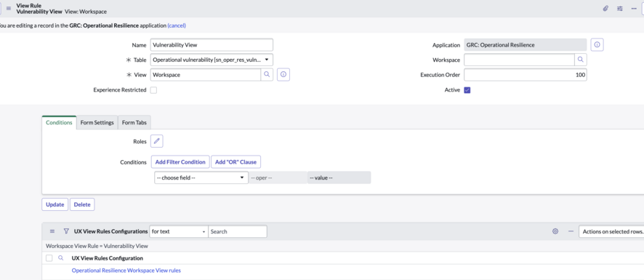Open choose field dropdown in conditions
Viewport: 644px width, 280px height.
201,177
